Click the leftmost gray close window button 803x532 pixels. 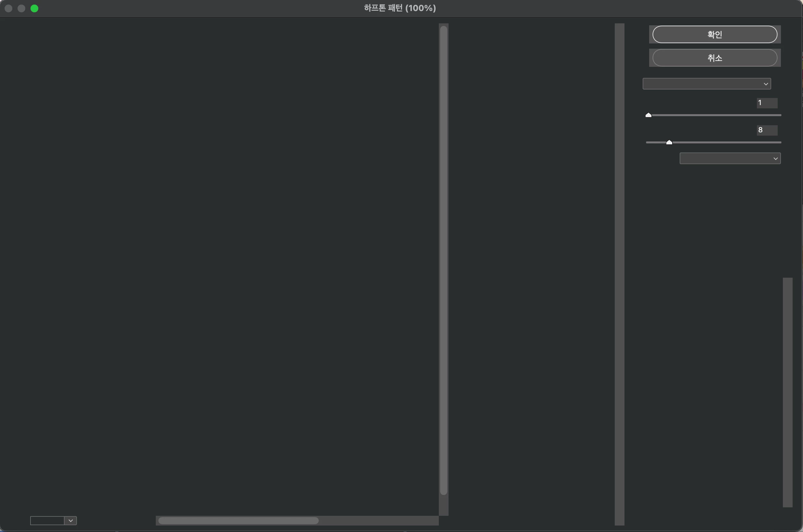click(x=8, y=8)
